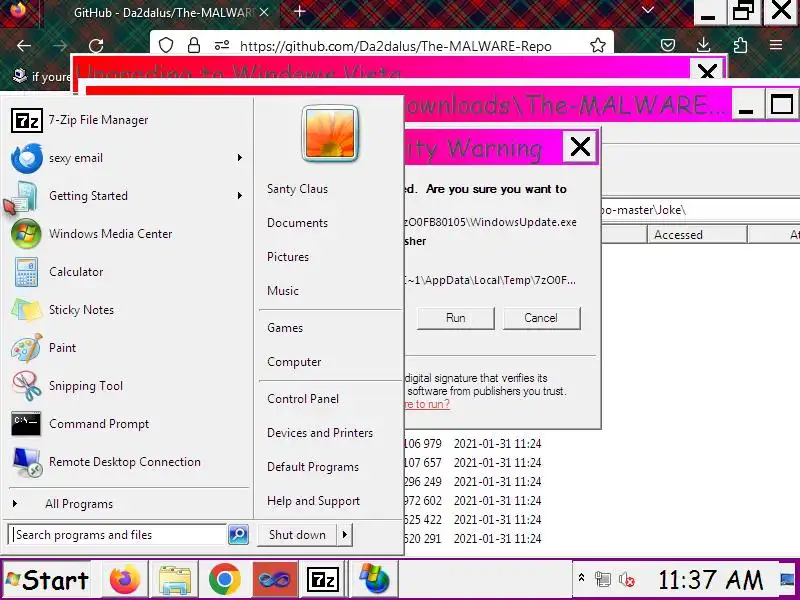
Task: Open Computer from Start menu
Action: click(294, 362)
